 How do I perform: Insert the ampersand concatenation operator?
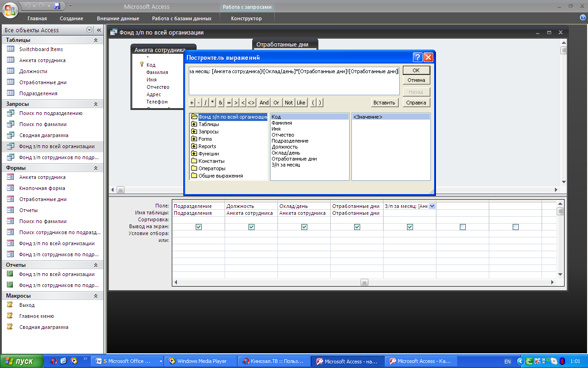220,103
